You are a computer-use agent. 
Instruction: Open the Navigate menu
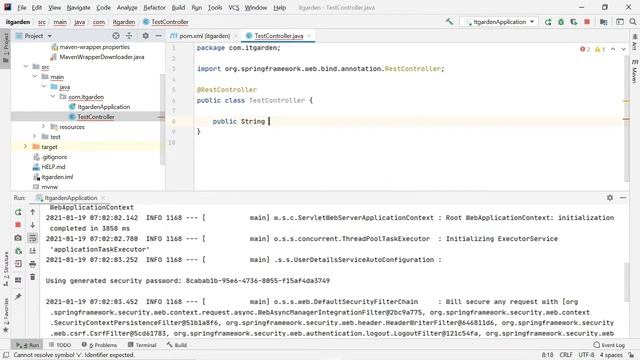[x=78, y=7]
